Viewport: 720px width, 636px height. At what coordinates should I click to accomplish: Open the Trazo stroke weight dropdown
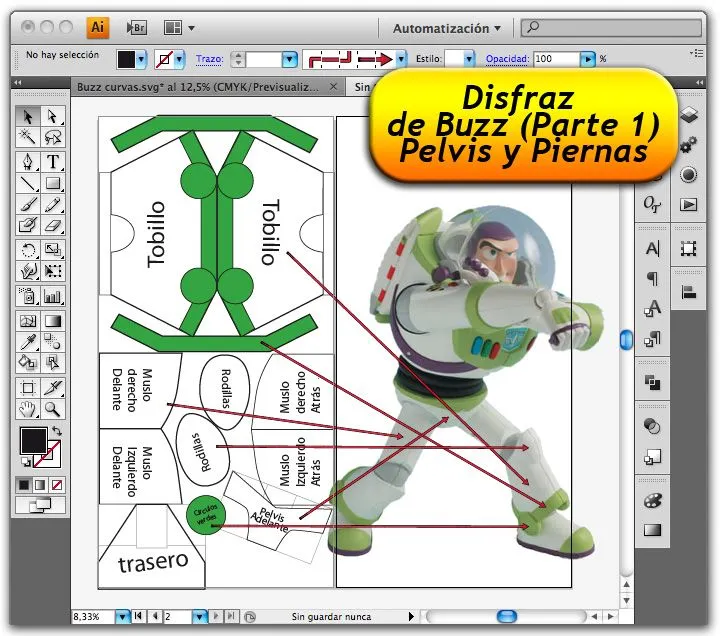coord(289,59)
